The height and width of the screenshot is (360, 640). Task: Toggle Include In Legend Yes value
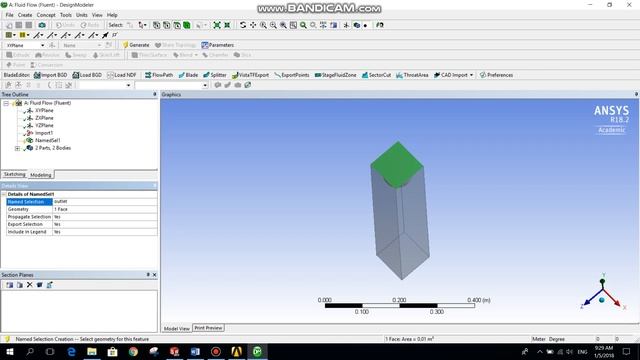pyautogui.click(x=105, y=232)
